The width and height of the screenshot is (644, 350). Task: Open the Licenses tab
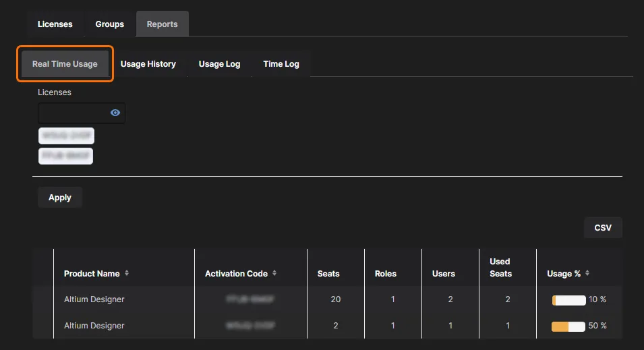[55, 24]
